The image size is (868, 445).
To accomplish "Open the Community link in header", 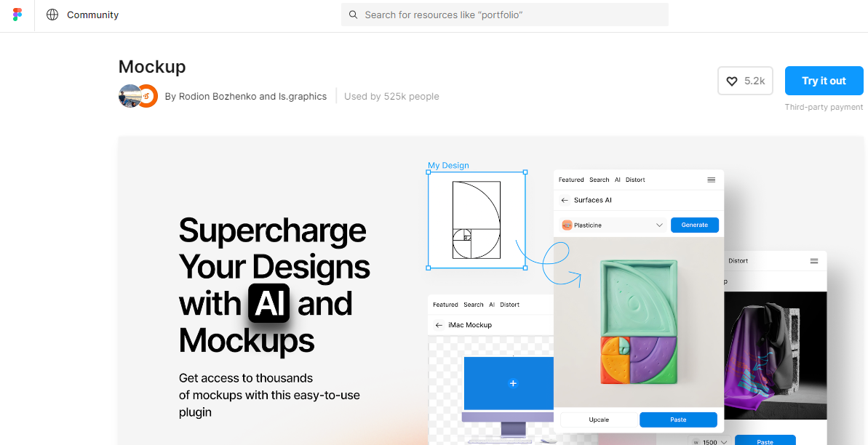I will (x=92, y=15).
